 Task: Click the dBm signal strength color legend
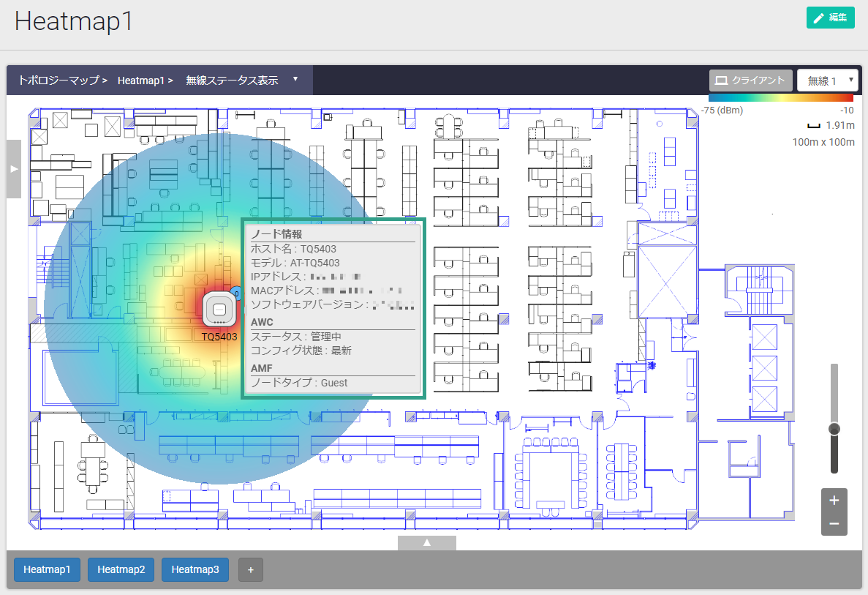point(780,97)
